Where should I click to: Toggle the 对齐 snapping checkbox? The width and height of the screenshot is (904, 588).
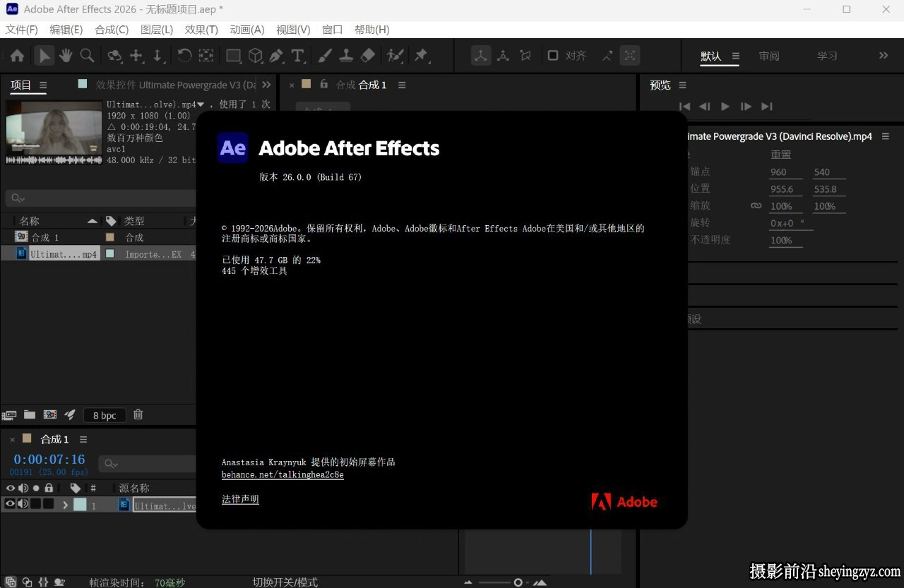point(553,55)
